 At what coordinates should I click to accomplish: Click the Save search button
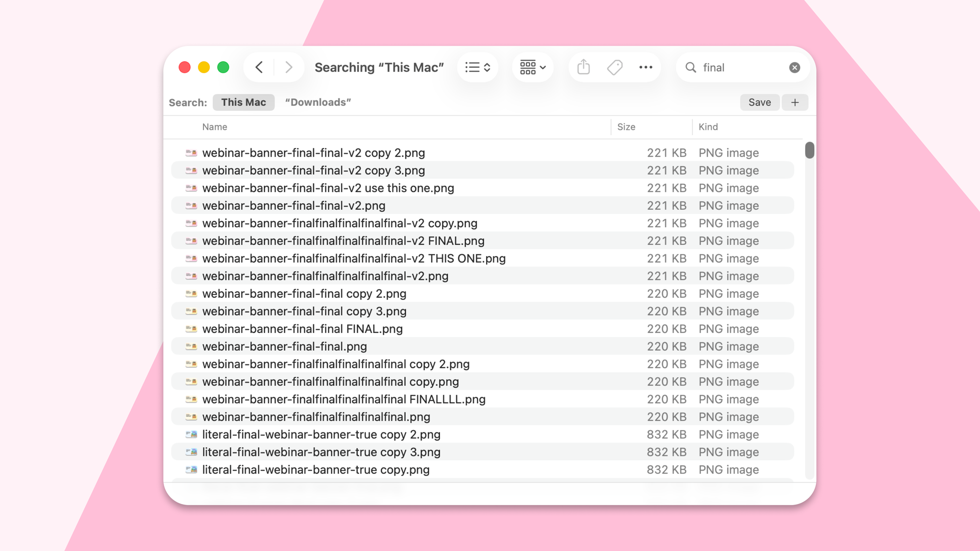point(759,102)
